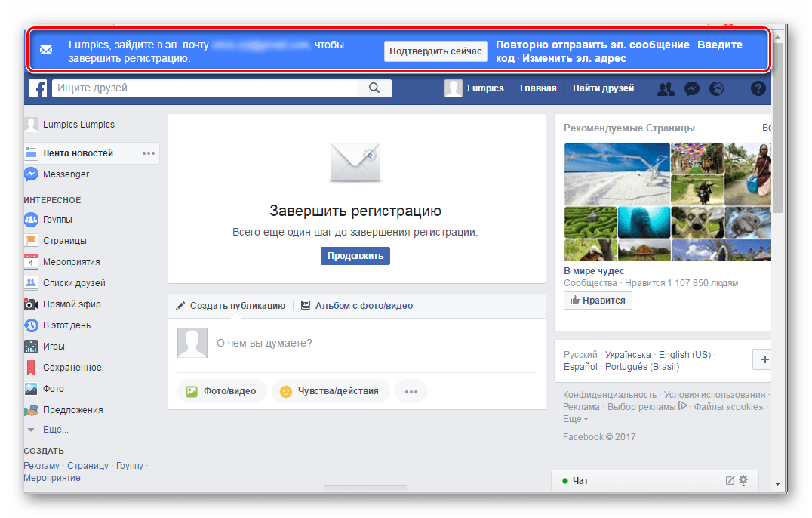Click Чувства/действия button
The image size is (812, 518).
[330, 392]
